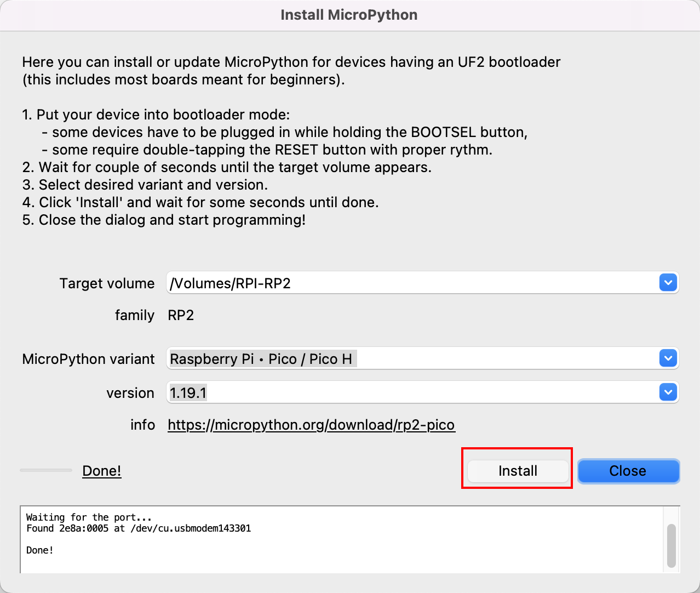Expand the version dropdown arrow
This screenshot has width=700, height=593.
click(668, 392)
